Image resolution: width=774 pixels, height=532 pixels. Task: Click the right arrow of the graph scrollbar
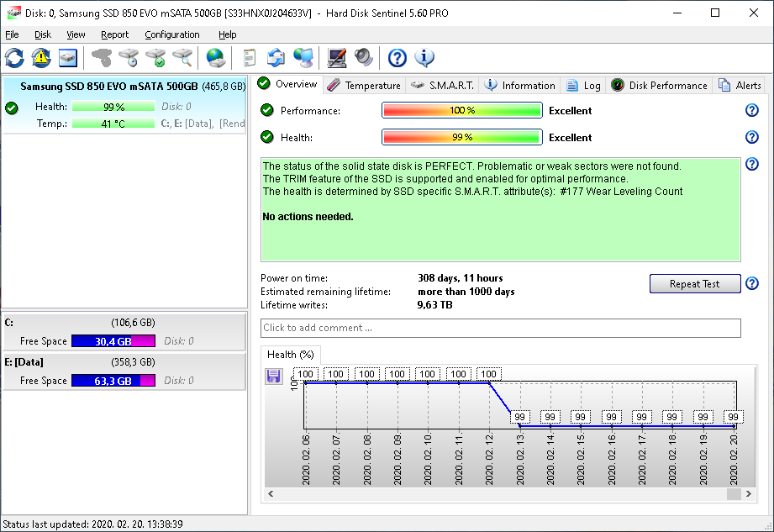point(748,493)
